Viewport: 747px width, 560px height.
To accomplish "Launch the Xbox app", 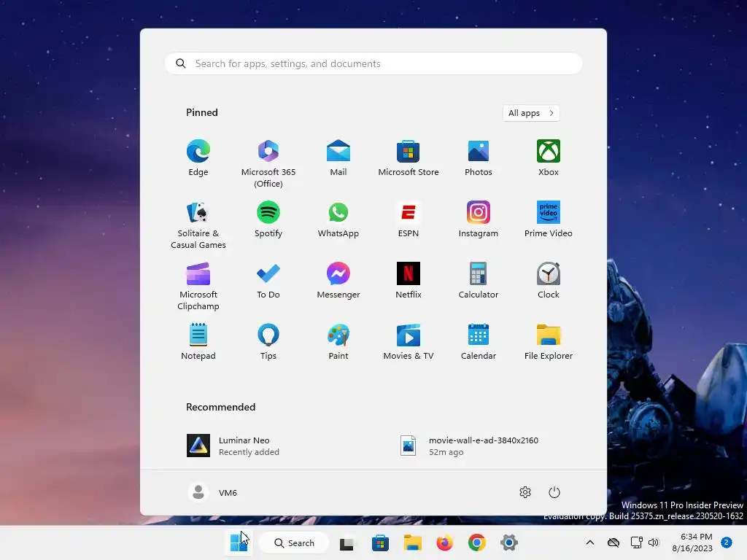I will point(549,158).
